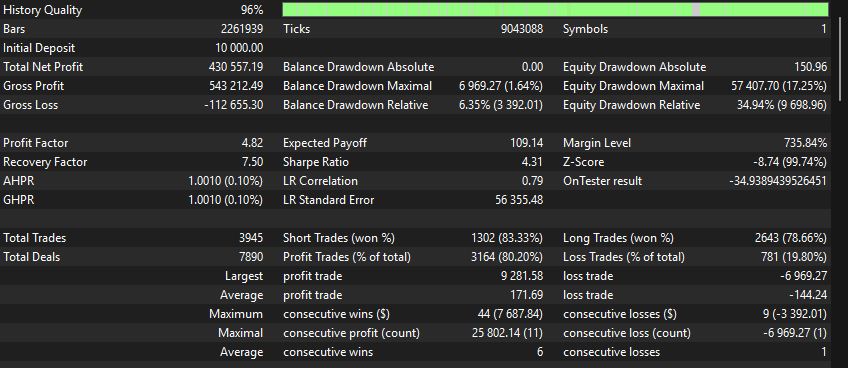The height and width of the screenshot is (368, 848).
Task: Click maximal consecutive profit 25 802.14 (11)
Action: click(507, 333)
